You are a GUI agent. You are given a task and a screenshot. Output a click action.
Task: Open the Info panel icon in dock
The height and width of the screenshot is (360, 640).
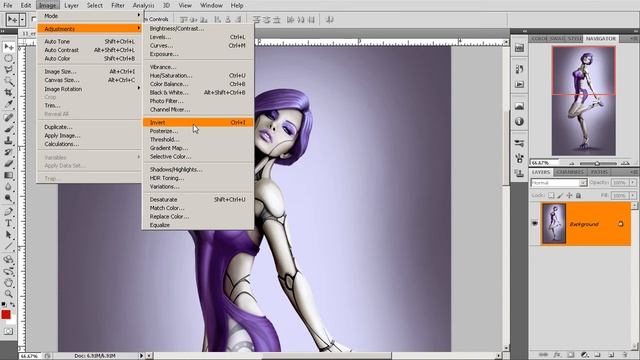pyautogui.click(x=519, y=122)
